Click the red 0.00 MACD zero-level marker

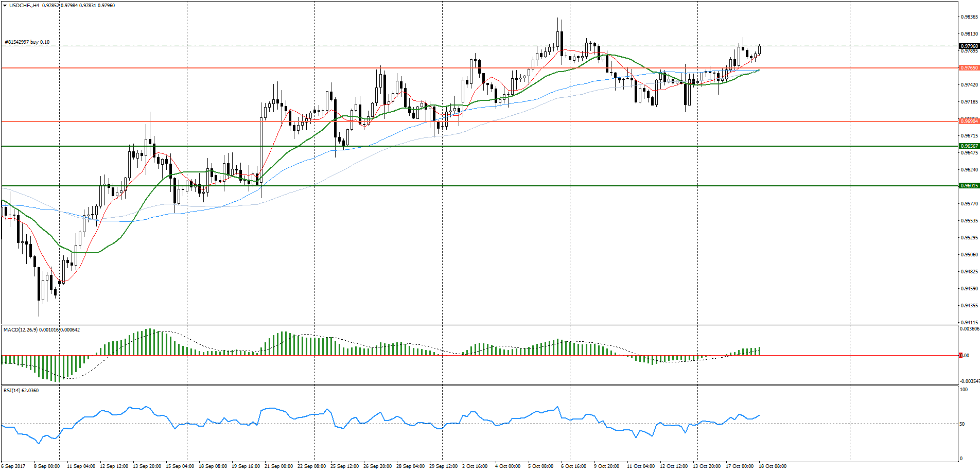(x=961, y=356)
